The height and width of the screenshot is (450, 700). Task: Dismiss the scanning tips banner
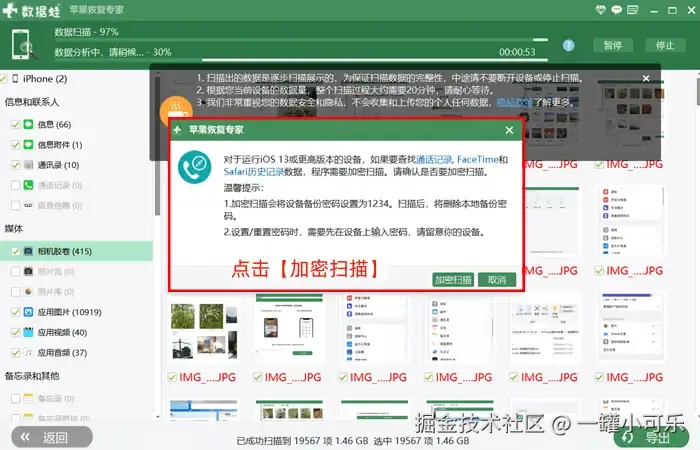click(646, 78)
